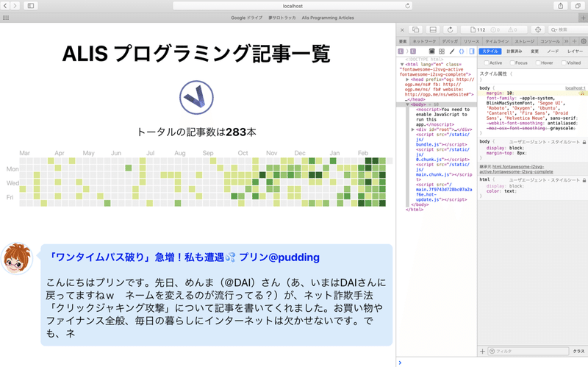This screenshot has height=367, width=588.
Task: Select the ノード sidebar tab
Action: (553, 51)
